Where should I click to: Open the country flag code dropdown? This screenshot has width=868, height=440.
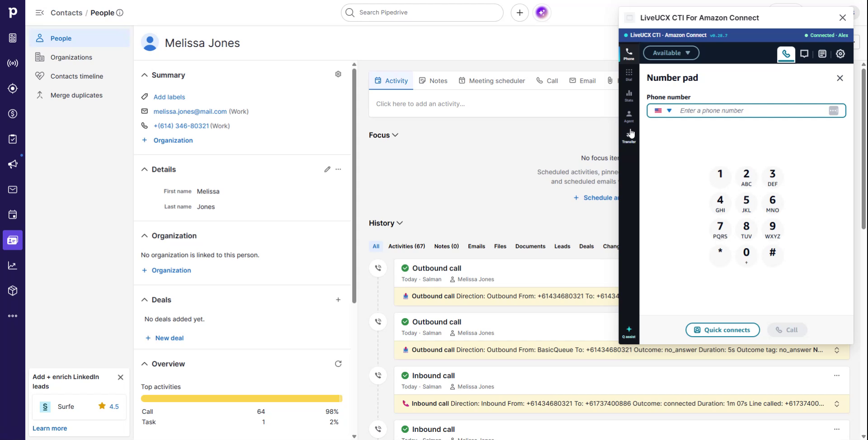coord(663,111)
